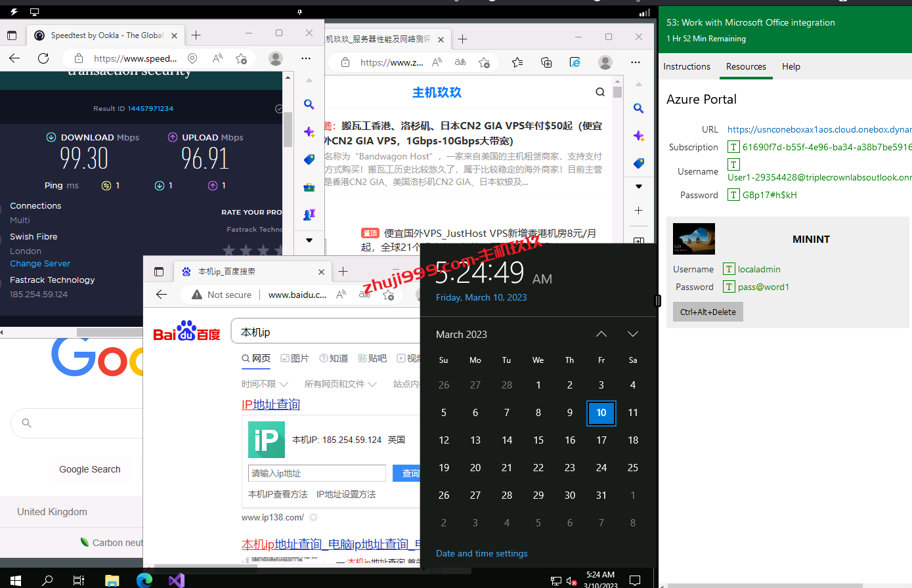The width and height of the screenshot is (912, 588).
Task: Click translate icon in zhuji99 address bar
Action: (x=460, y=62)
